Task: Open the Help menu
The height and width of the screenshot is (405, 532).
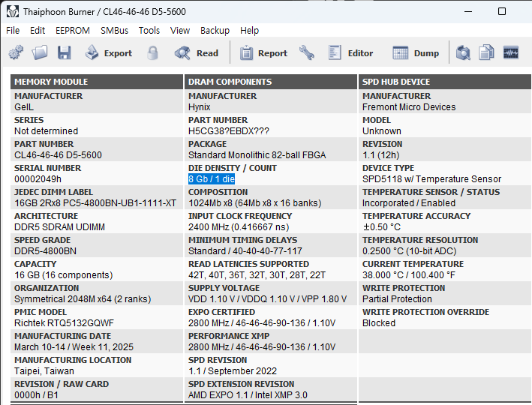Action: click(249, 31)
